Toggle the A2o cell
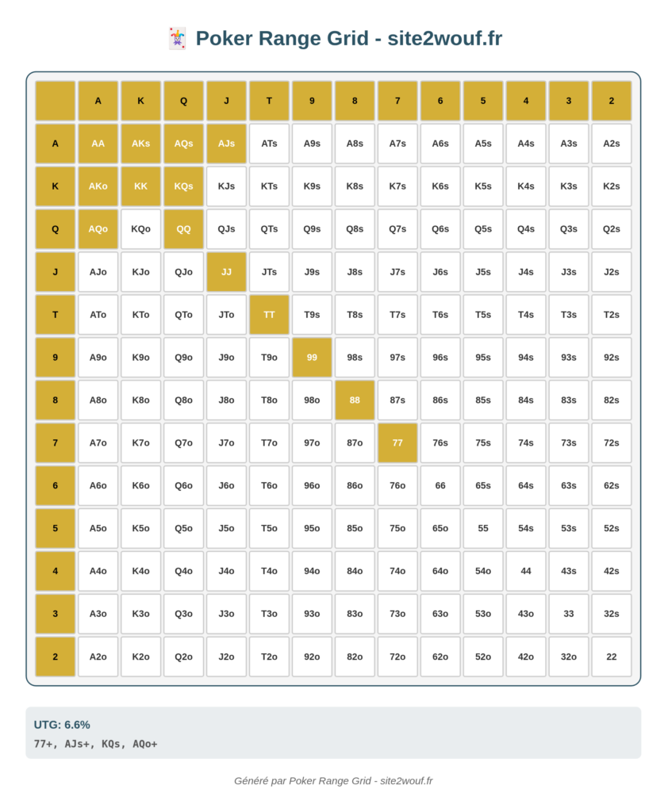Image resolution: width=668 pixels, height=812 pixels. 98,657
